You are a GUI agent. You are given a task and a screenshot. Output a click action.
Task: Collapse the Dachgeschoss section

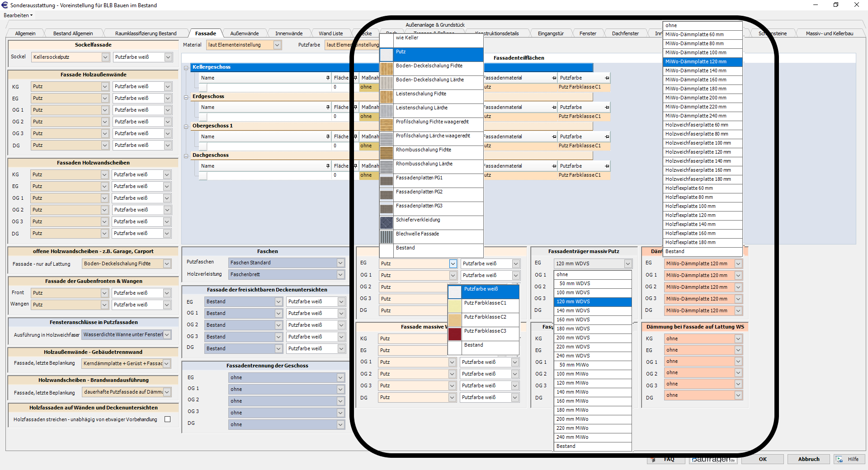coord(186,156)
